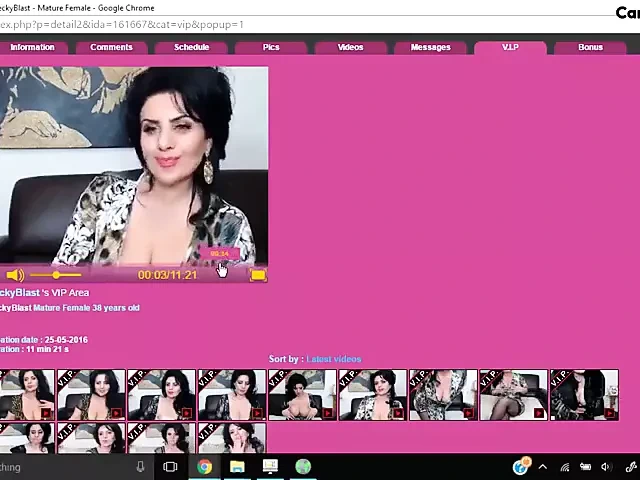Go to the Schedule tab

pyautogui.click(x=191, y=47)
